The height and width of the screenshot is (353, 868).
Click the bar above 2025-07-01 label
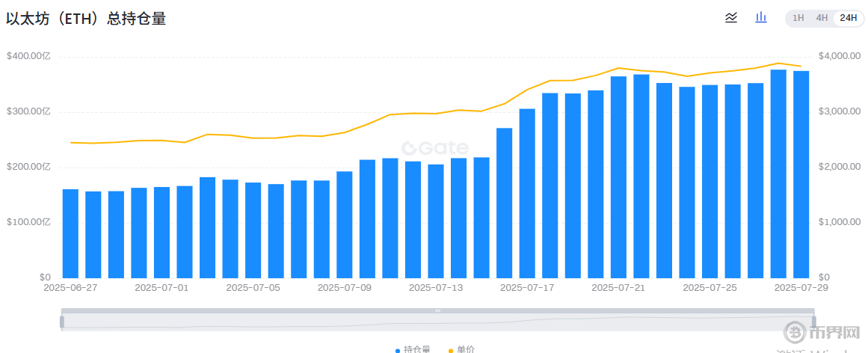click(x=161, y=232)
